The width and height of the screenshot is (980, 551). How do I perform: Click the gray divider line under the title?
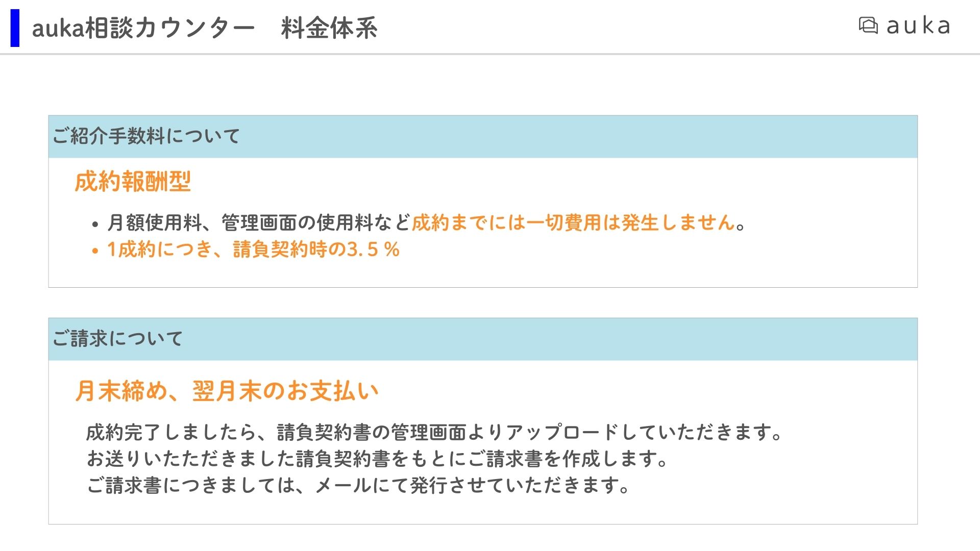point(490,54)
